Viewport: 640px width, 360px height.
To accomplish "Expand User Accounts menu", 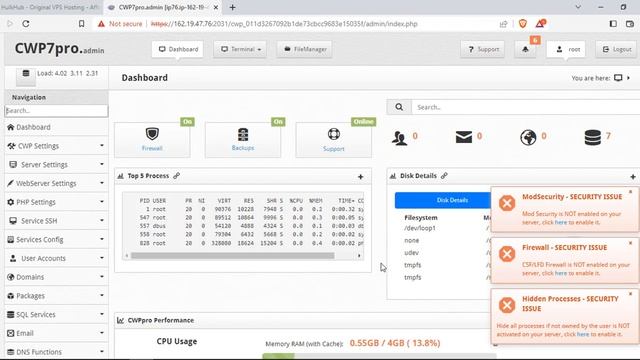I will click(x=56, y=258).
